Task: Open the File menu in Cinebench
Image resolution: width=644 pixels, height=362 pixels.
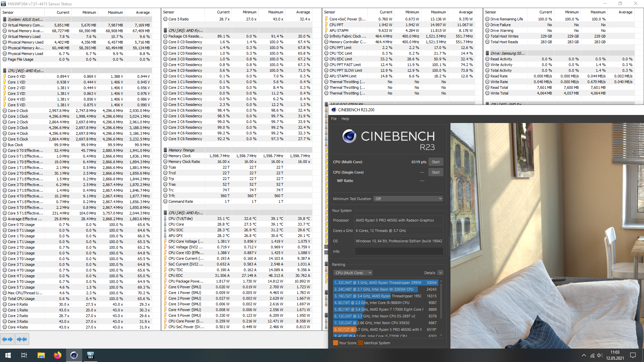Action: (334, 119)
